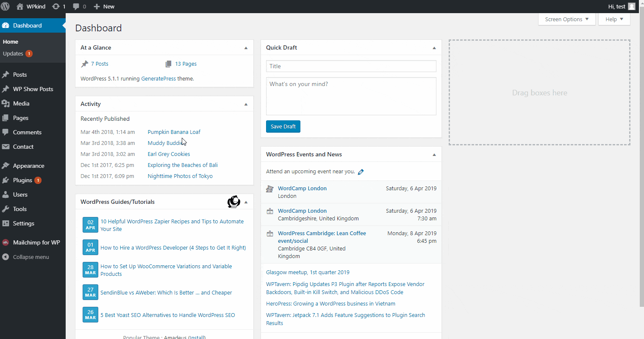Screen dimensions: 644x339
Task: Collapse the Activity widget
Action: point(246,104)
